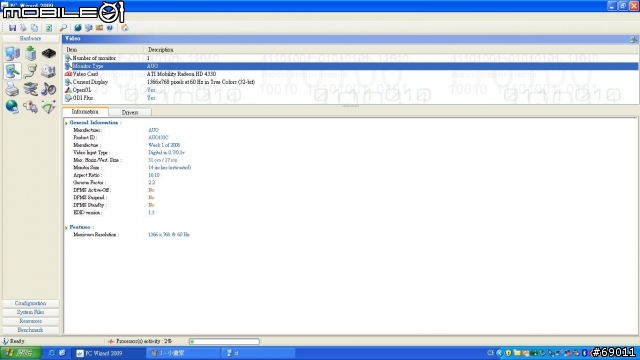Click the Internet Explorer quick launch icon

coord(52,353)
